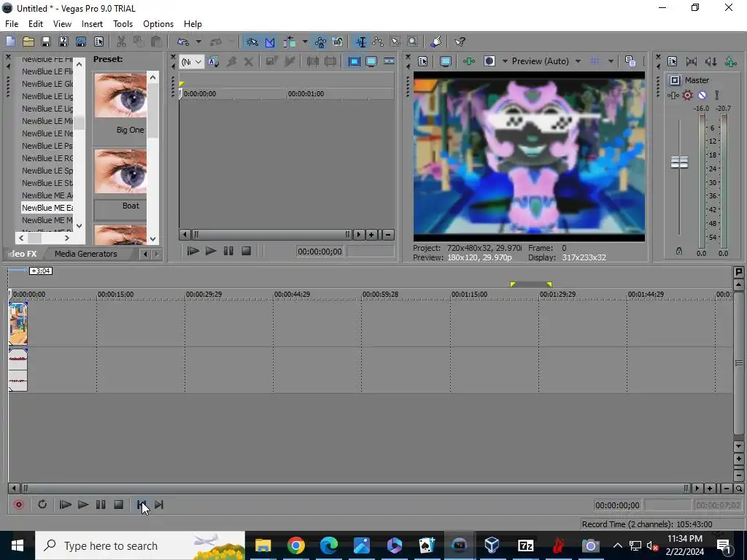Click Insert Bus icon in mixer toolbar
Image resolution: width=747 pixels, height=560 pixels.
(730, 61)
